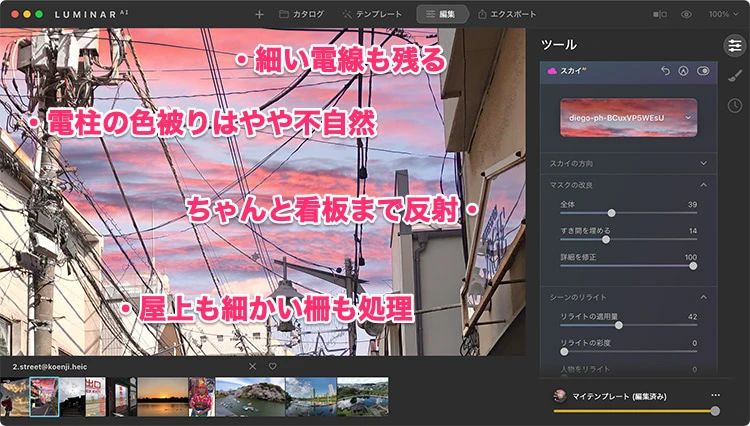Viewport: 750px width, 426px height.
Task: Favorite the photo with the heart icon
Action: point(272,366)
